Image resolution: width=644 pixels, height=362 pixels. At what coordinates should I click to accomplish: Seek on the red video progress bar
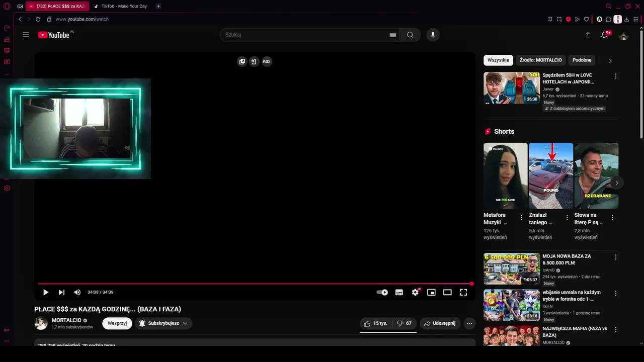(255, 284)
